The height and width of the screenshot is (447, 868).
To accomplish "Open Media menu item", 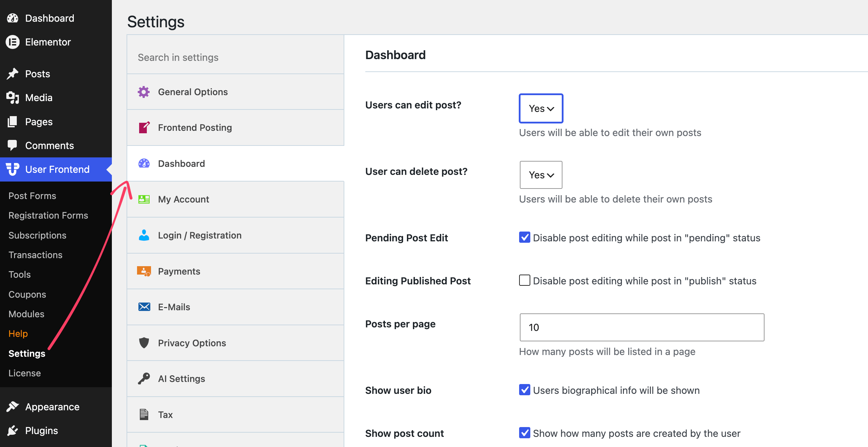I will click(56, 98).
